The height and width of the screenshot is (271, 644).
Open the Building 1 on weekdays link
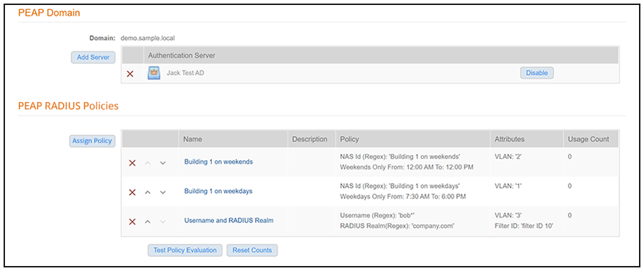point(218,191)
